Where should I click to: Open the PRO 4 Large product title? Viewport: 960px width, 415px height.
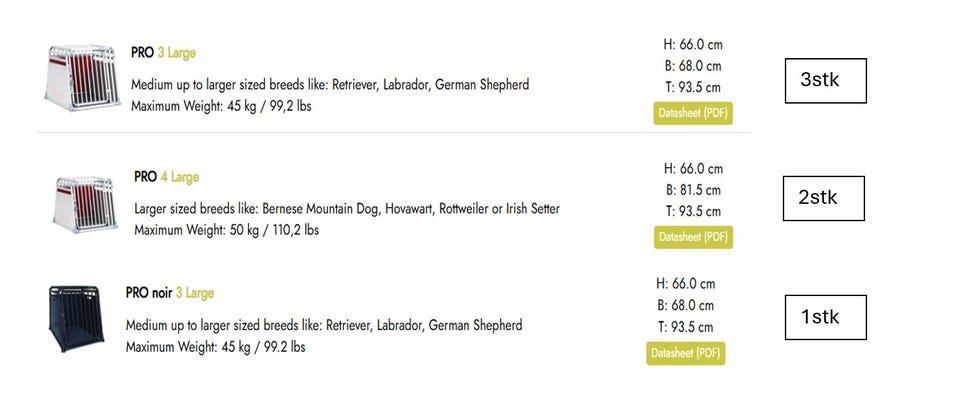pos(166,177)
